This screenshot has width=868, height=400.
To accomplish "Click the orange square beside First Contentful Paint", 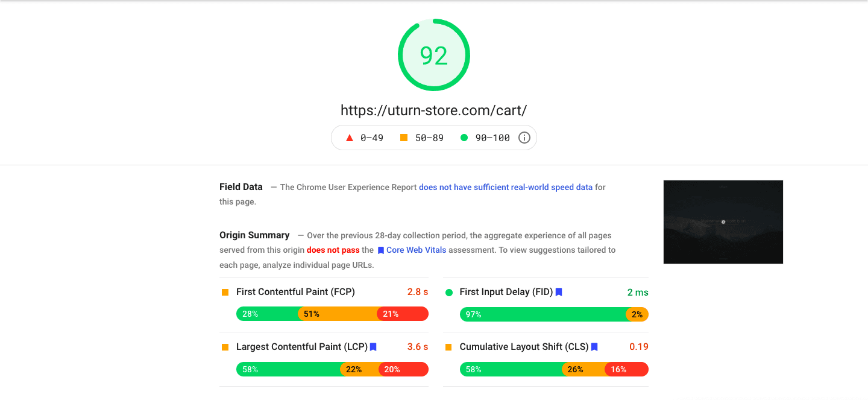I will click(x=225, y=292).
